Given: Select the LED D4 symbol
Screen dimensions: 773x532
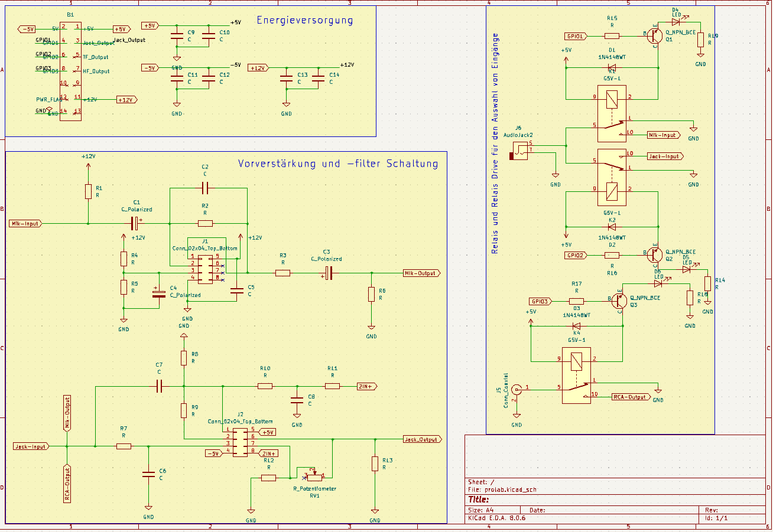Looking at the screenshot, I should pyautogui.click(x=676, y=22).
